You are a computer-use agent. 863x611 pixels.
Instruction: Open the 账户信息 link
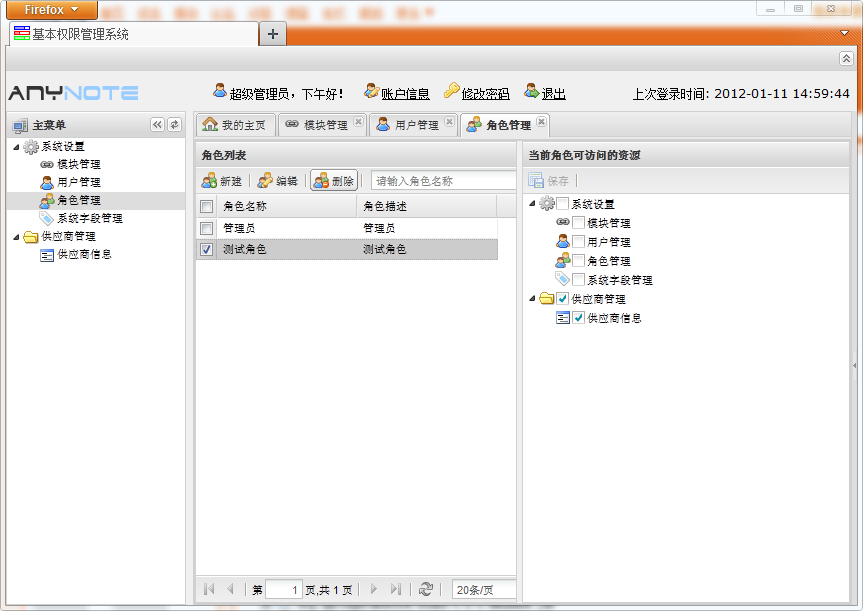click(x=405, y=94)
